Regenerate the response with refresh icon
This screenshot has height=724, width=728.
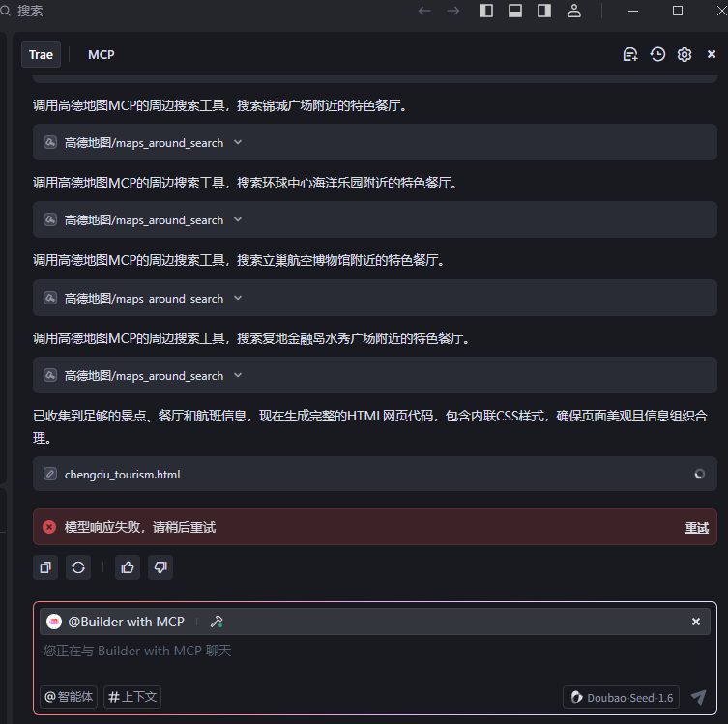78,567
